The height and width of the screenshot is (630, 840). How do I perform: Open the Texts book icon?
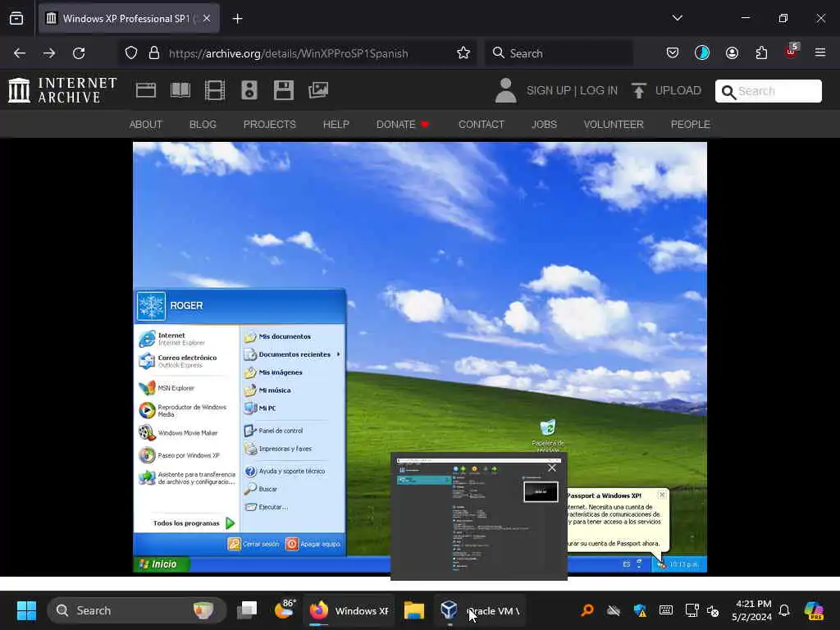tap(180, 90)
